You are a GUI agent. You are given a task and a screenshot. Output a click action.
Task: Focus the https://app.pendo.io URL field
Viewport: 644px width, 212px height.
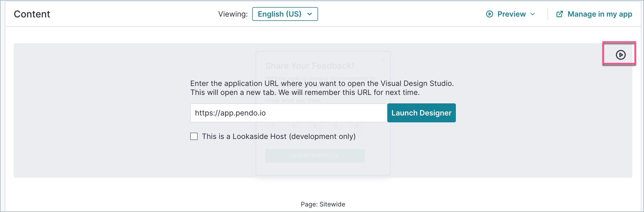click(289, 113)
